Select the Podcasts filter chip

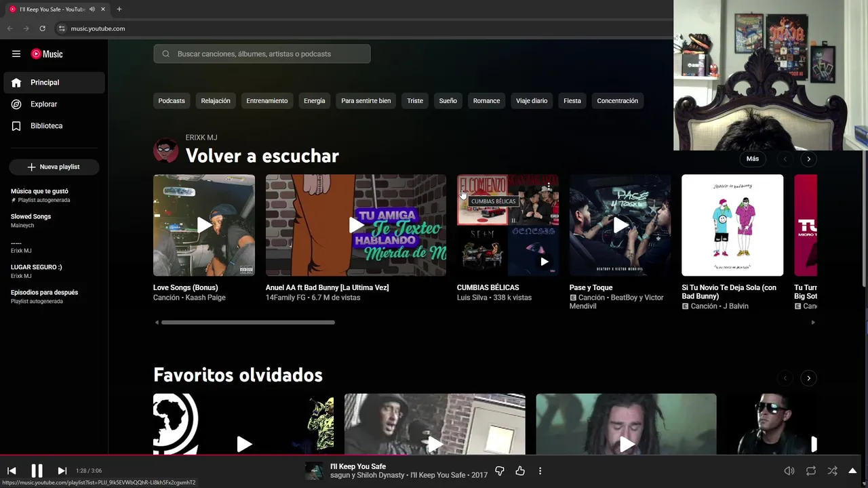pyautogui.click(x=172, y=101)
